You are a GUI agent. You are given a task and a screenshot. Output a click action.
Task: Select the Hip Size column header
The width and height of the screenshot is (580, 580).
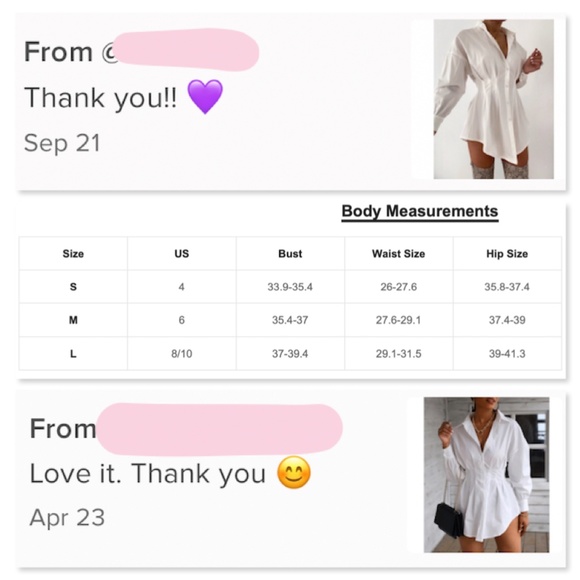[x=507, y=254]
